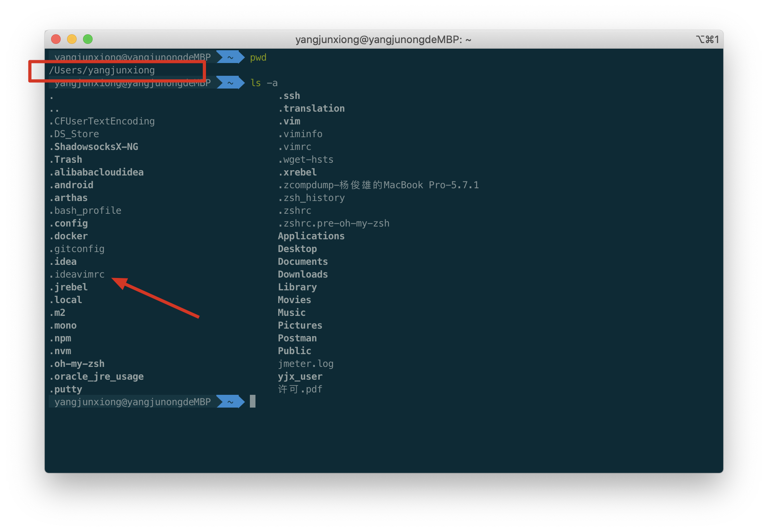Click the .local directory name
Viewport: 768px width, 532px height.
point(65,300)
